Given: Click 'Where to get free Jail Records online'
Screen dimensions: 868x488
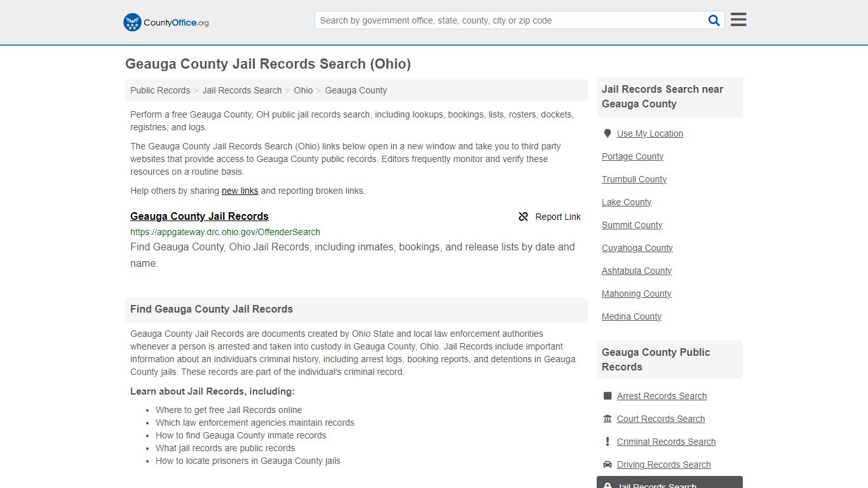Looking at the screenshot, I should (229, 410).
